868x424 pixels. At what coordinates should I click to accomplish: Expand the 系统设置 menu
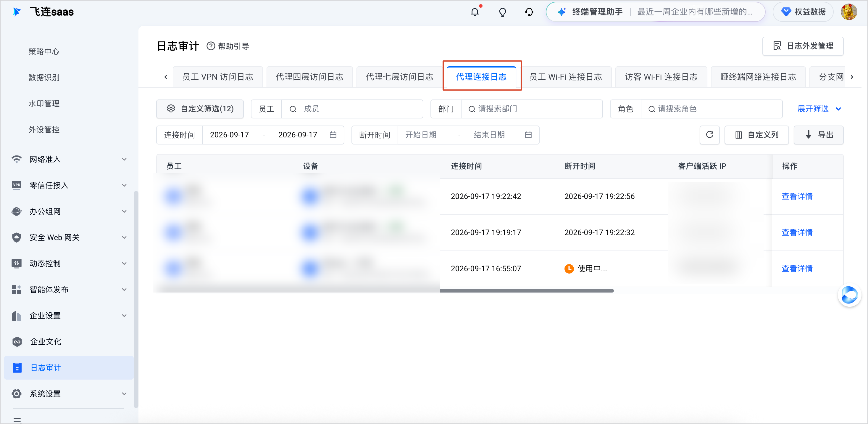[x=69, y=394]
